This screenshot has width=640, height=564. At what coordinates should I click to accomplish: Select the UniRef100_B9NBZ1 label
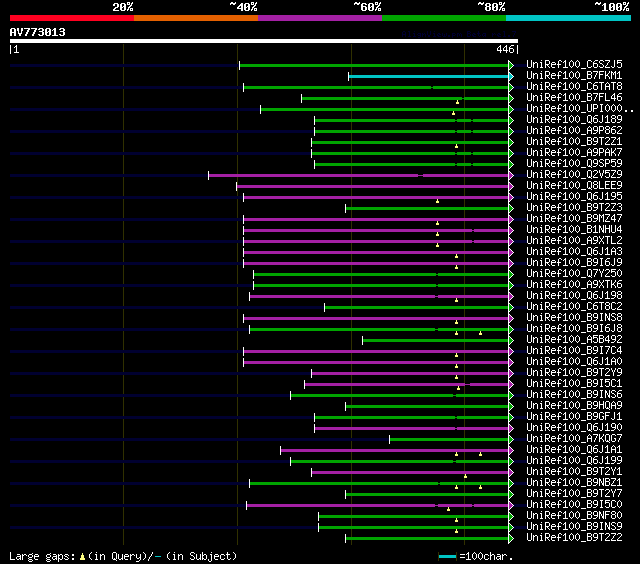(x=574, y=483)
